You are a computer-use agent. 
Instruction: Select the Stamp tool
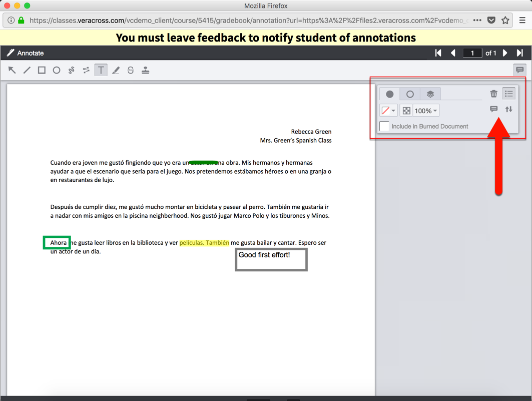pyautogui.click(x=145, y=70)
